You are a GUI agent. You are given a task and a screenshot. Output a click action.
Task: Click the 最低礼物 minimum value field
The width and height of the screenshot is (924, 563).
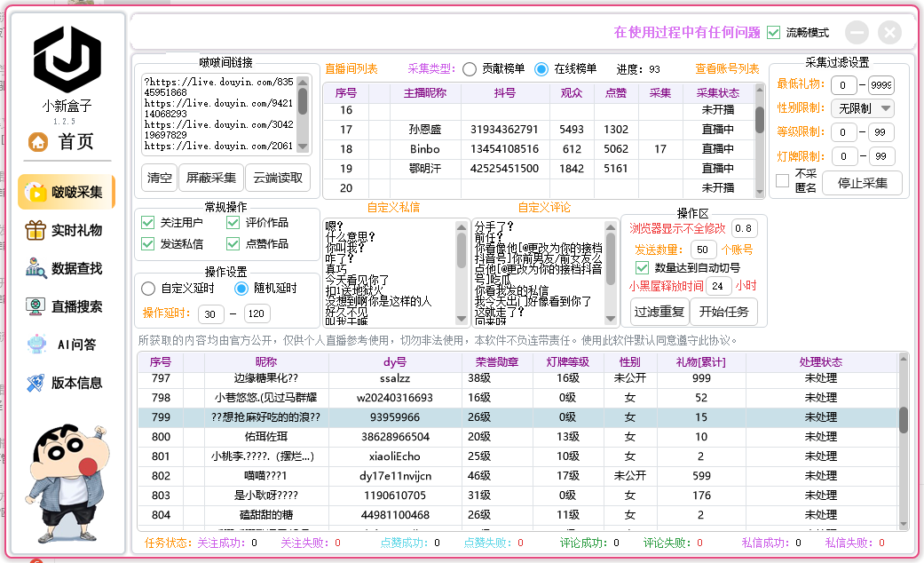click(x=844, y=85)
